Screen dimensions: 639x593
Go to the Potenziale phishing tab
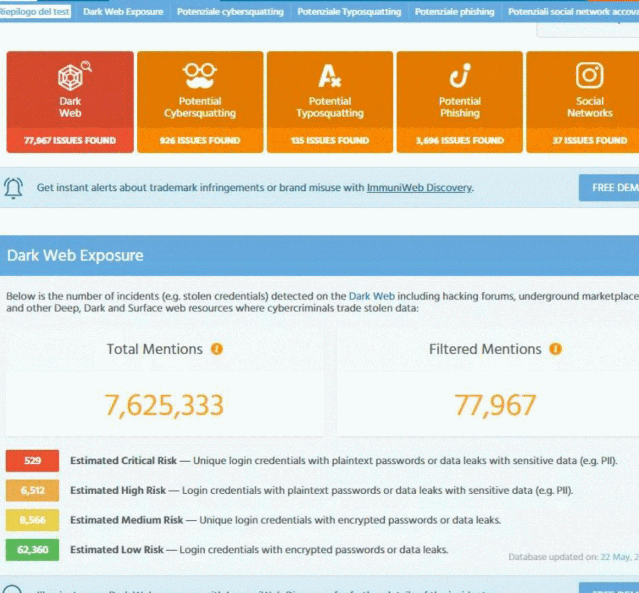coord(454,12)
